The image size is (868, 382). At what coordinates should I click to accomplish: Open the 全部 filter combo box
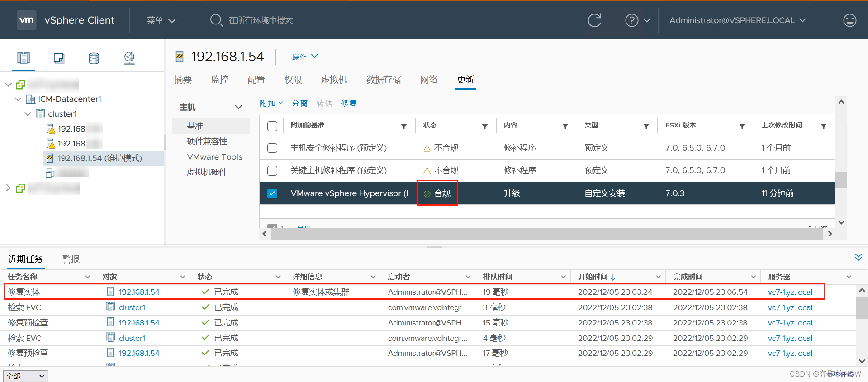click(26, 376)
